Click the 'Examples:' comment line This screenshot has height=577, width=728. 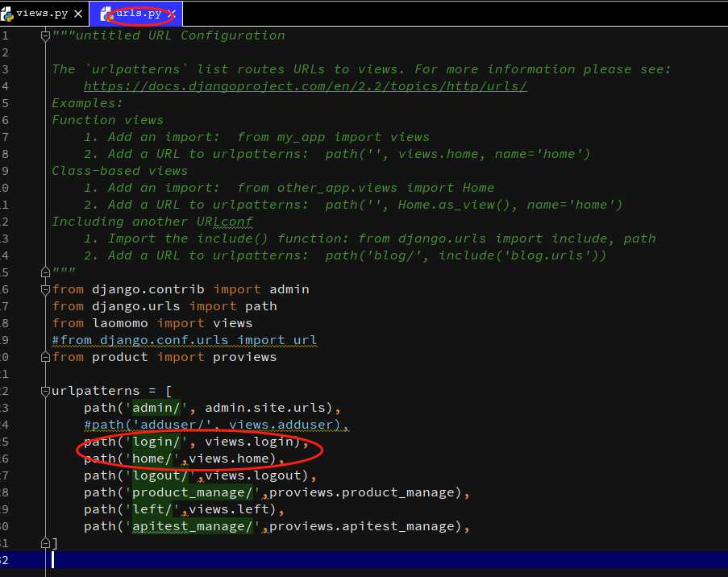pyautogui.click(x=87, y=103)
